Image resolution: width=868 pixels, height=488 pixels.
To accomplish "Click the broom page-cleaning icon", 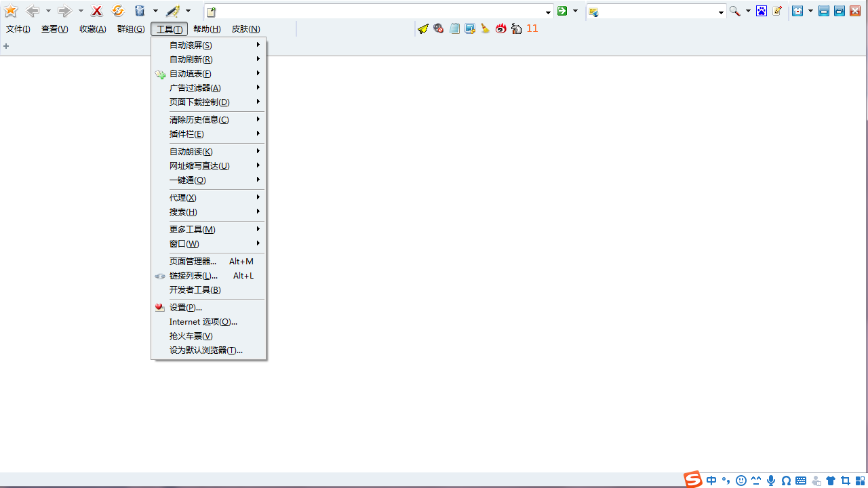I will point(486,28).
